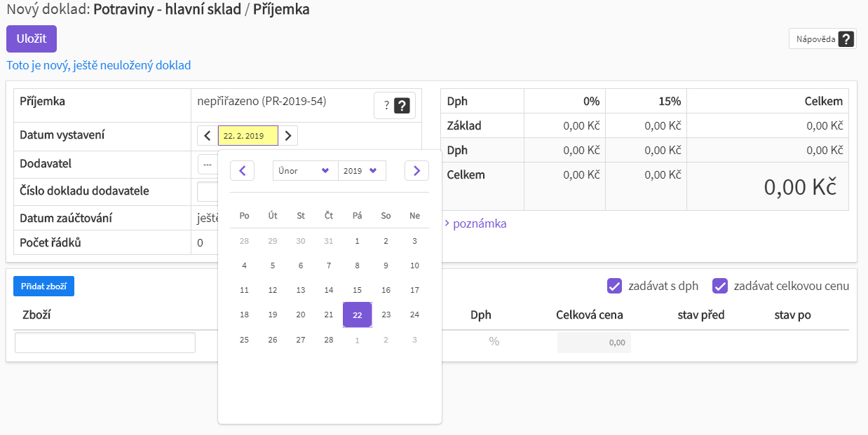Open the year dropdown showing 2019
The image size is (868, 435).
(362, 170)
